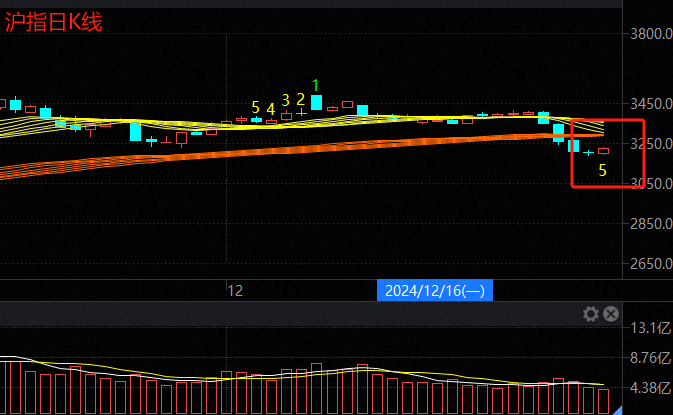Click the month marker 12 on time axis
The image size is (673, 415).
[235, 291]
